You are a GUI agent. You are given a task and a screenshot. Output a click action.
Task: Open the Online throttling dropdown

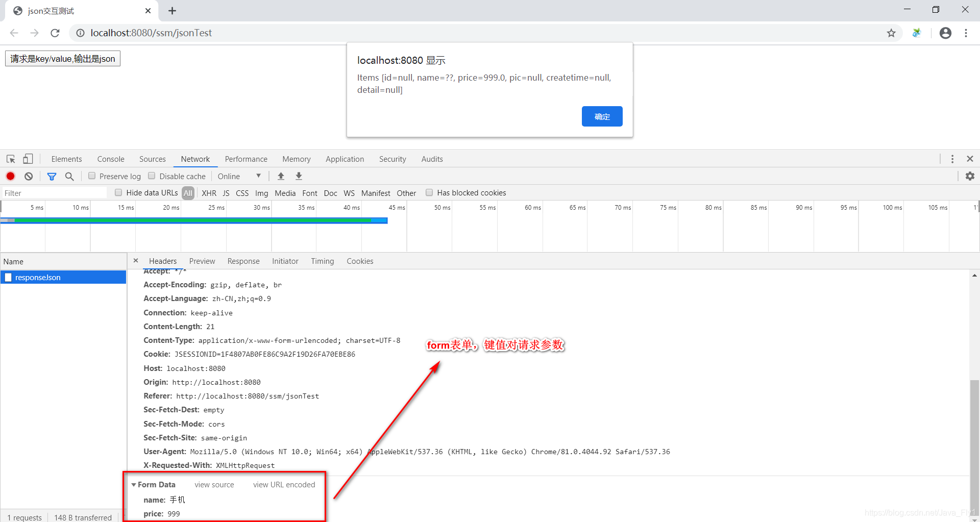tap(239, 177)
